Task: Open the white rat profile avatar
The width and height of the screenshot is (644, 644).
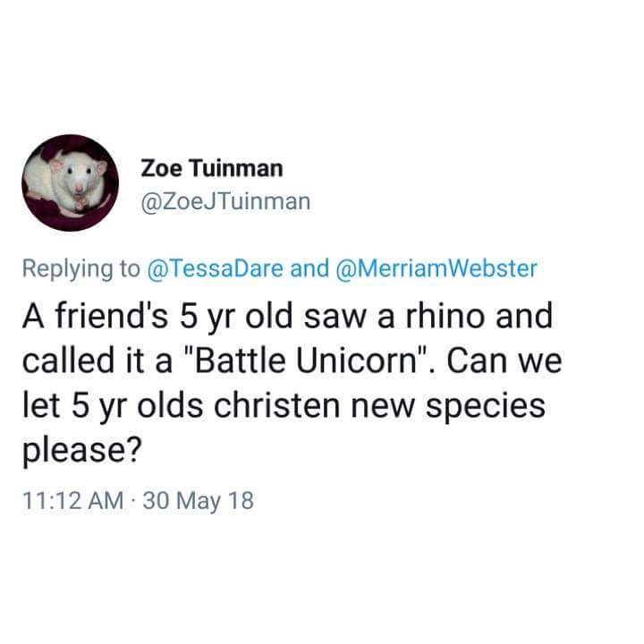Action: pyautogui.click(x=71, y=182)
